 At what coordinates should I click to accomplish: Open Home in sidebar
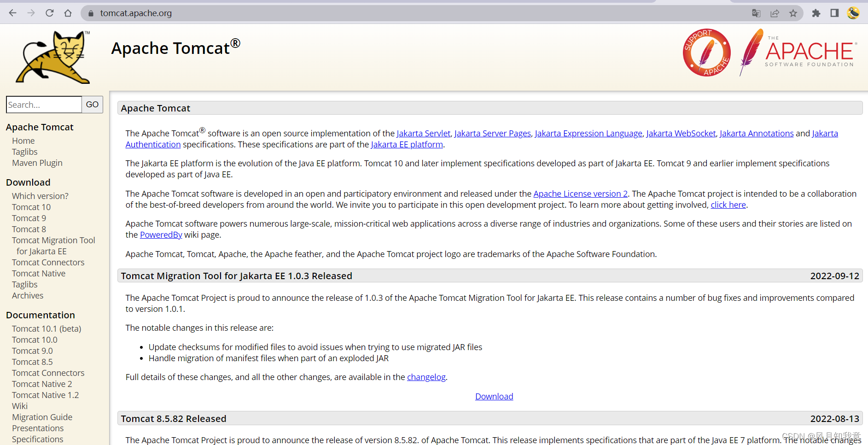[23, 141]
